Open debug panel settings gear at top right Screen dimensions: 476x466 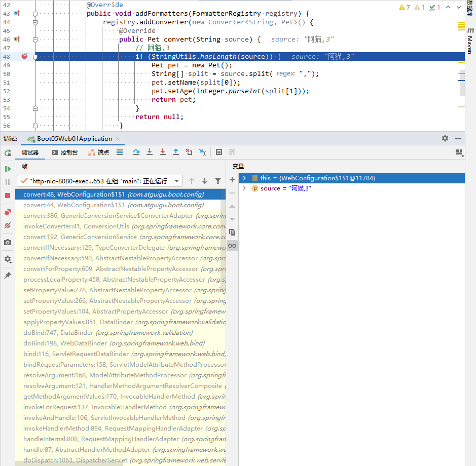point(445,138)
